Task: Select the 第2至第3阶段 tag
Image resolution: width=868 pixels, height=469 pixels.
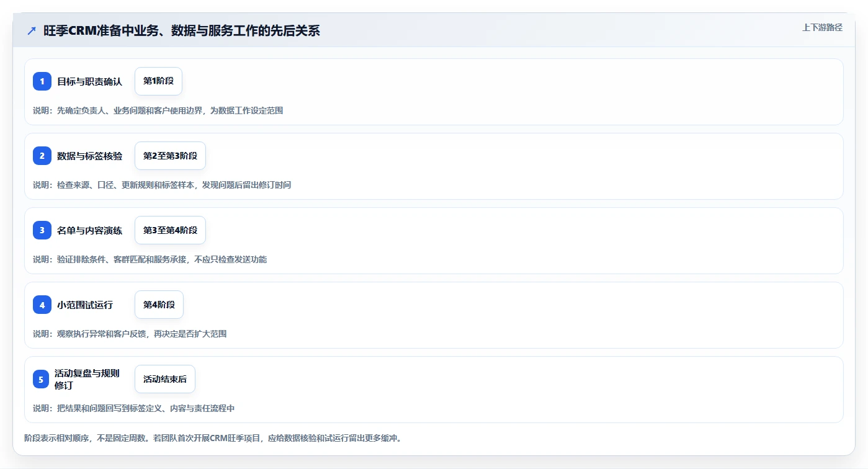Action: pos(170,156)
